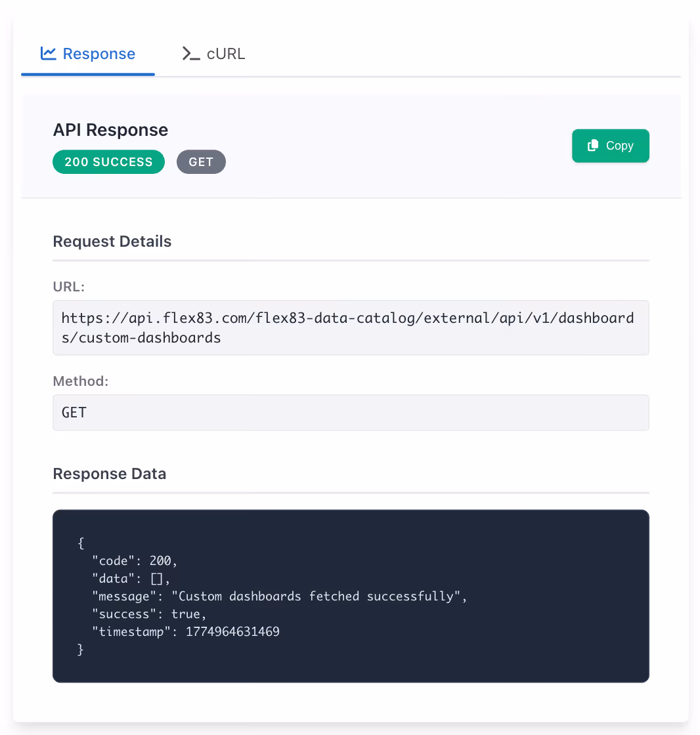Click the "Request Details" heading

[112, 241]
